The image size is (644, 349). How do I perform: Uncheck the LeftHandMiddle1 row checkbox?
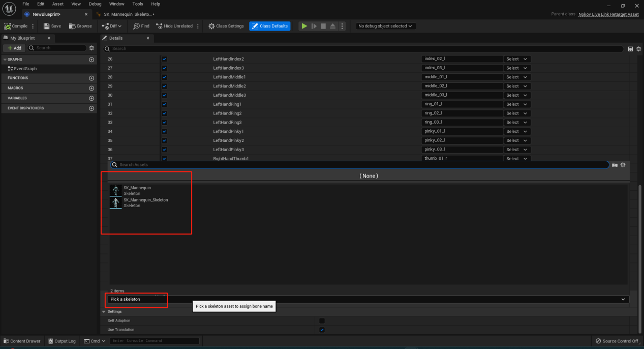click(x=164, y=77)
